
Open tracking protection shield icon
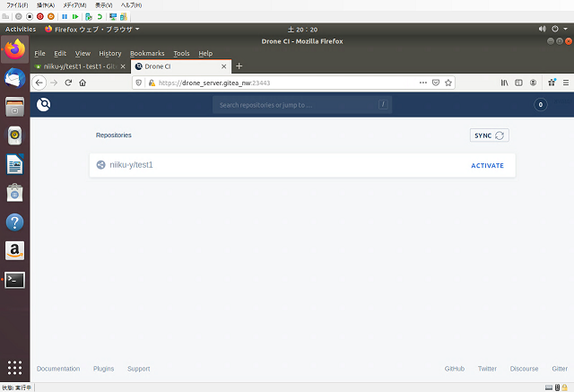[x=139, y=83]
